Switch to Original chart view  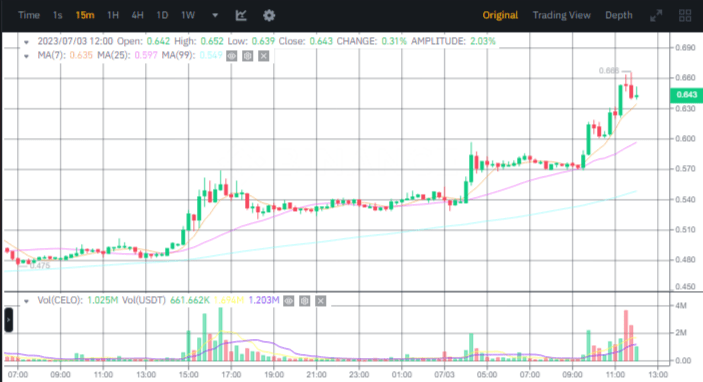click(x=500, y=15)
